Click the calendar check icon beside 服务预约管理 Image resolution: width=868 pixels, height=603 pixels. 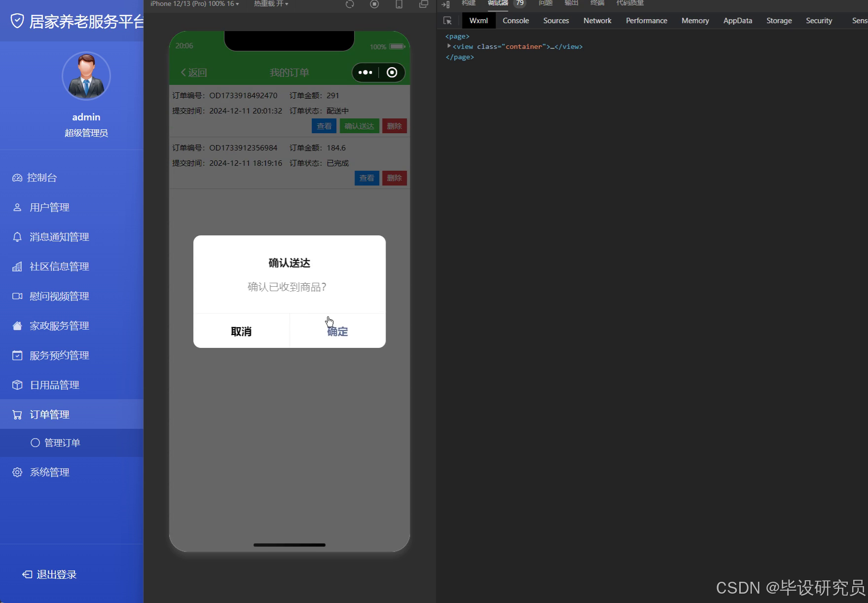17,355
